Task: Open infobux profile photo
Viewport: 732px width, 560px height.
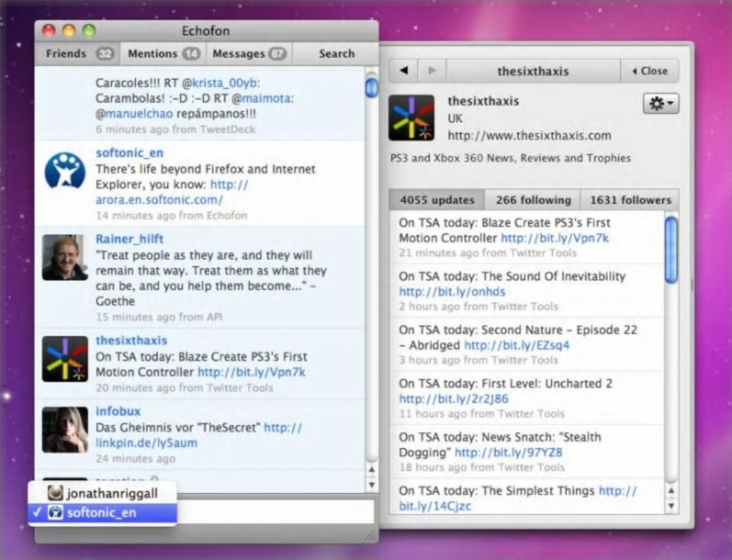Action: (65, 429)
